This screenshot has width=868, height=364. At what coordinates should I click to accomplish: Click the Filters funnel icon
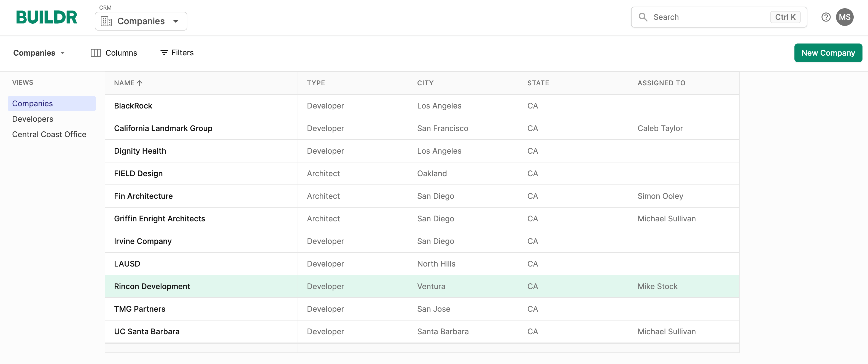pyautogui.click(x=164, y=53)
